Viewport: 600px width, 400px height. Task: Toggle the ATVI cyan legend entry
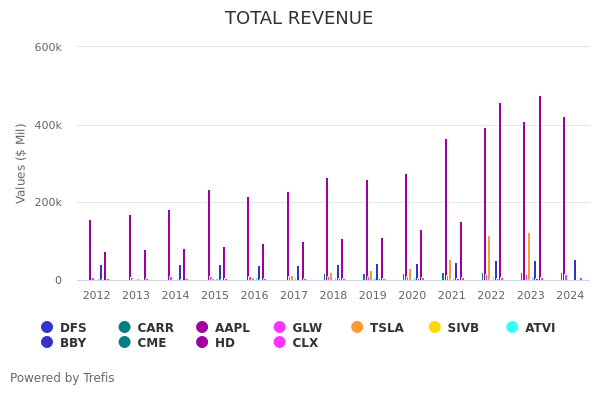click(x=513, y=328)
